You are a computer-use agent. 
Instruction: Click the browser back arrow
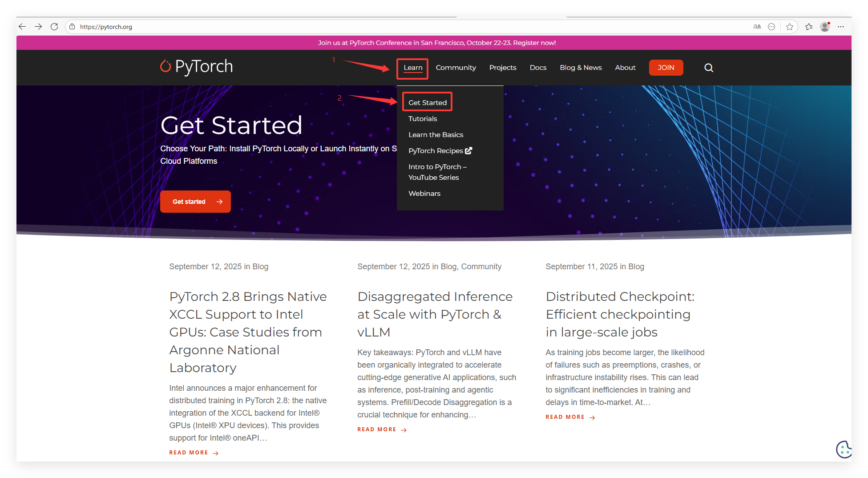(22, 27)
